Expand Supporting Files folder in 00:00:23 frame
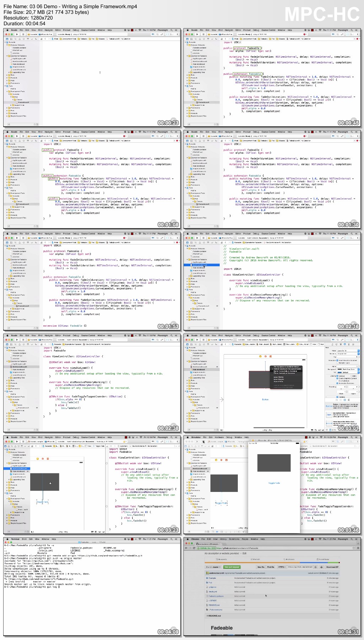The height and width of the screenshot is (640, 364). 9,72
